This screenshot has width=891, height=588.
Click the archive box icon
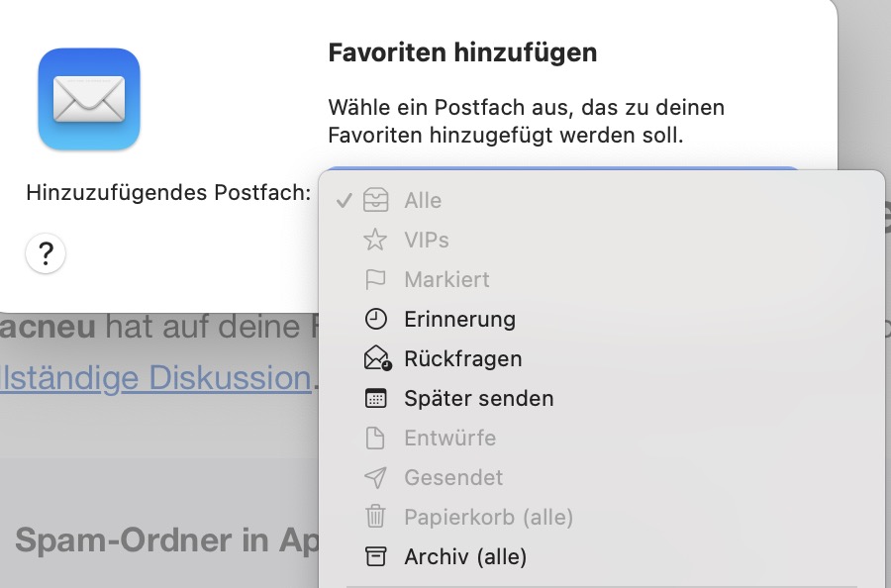coord(375,556)
